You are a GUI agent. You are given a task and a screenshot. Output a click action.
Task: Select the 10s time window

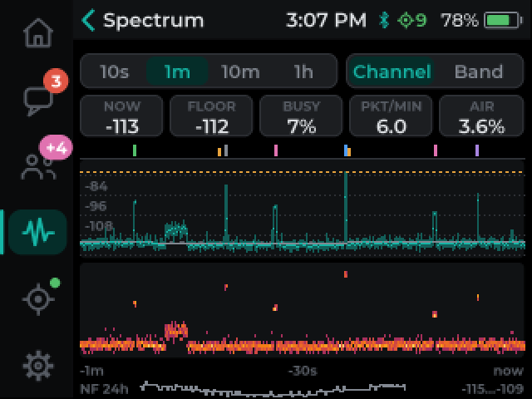tap(115, 71)
